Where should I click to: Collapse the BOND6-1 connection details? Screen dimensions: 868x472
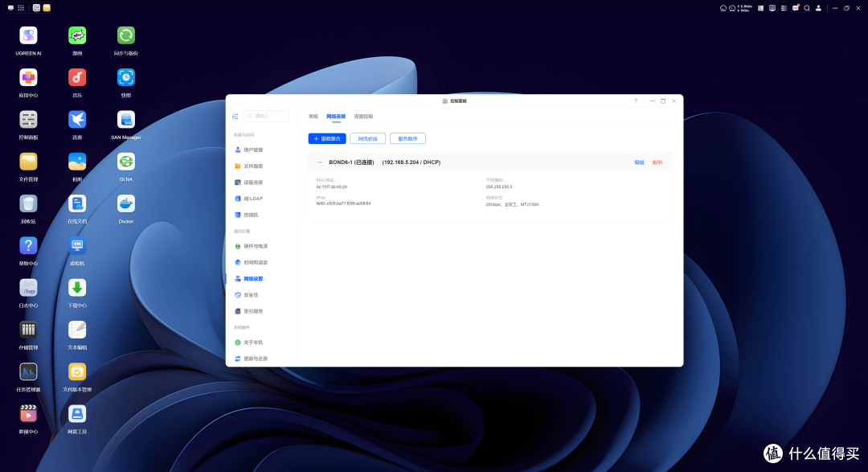pyautogui.click(x=320, y=162)
